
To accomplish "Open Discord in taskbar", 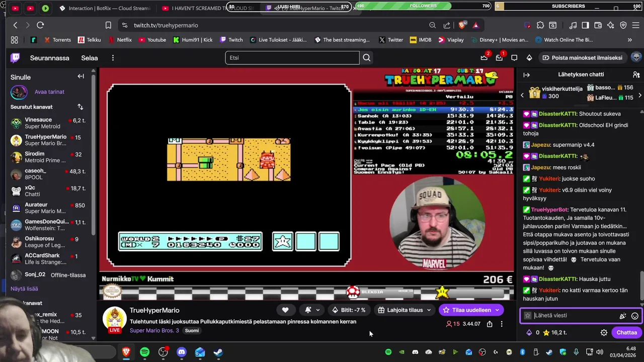I will (x=182, y=352).
